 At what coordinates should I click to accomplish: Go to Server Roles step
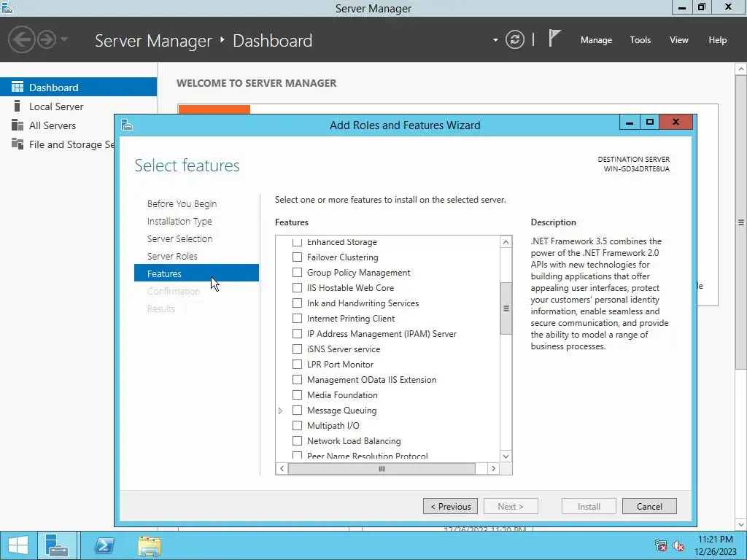[172, 256]
